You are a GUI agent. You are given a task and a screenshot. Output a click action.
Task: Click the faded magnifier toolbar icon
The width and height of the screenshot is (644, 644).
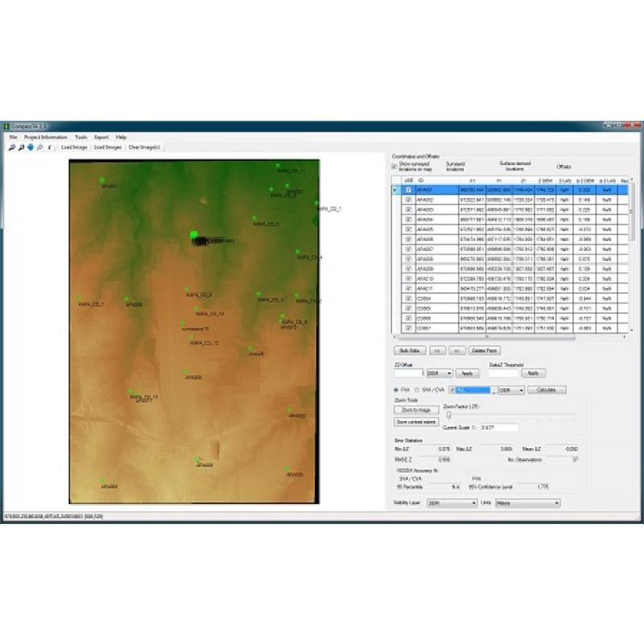tap(39, 147)
